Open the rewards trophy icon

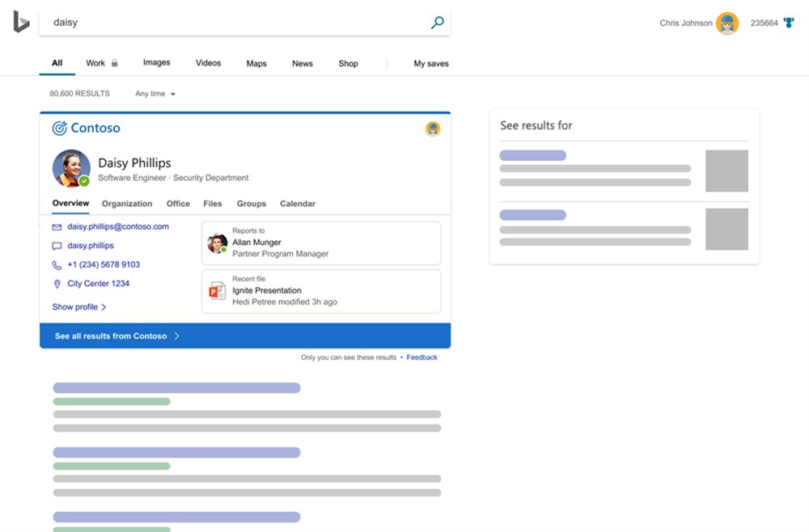[789, 23]
